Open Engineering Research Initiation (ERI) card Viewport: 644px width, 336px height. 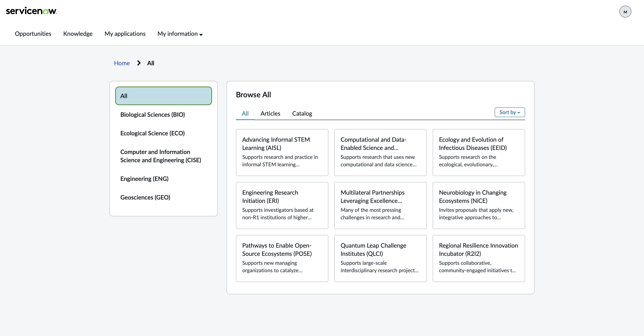(282, 205)
